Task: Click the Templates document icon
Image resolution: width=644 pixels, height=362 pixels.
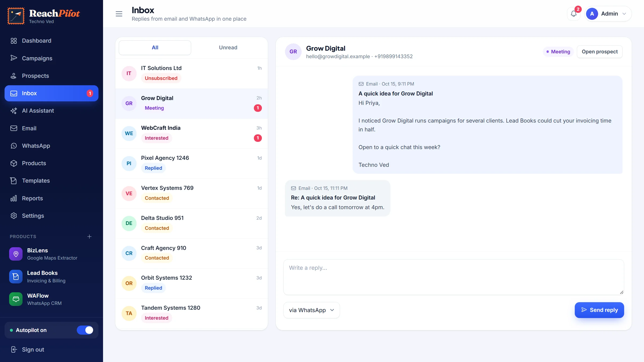Action: click(x=14, y=181)
